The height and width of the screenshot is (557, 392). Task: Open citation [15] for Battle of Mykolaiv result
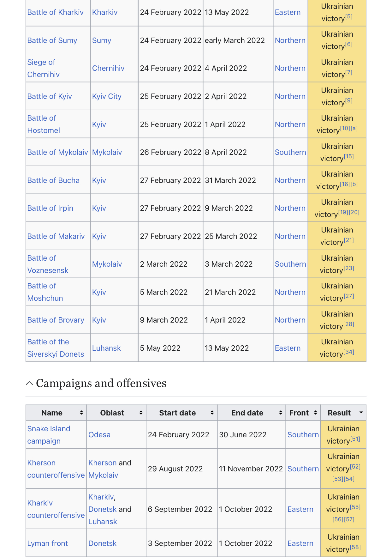tap(349, 156)
